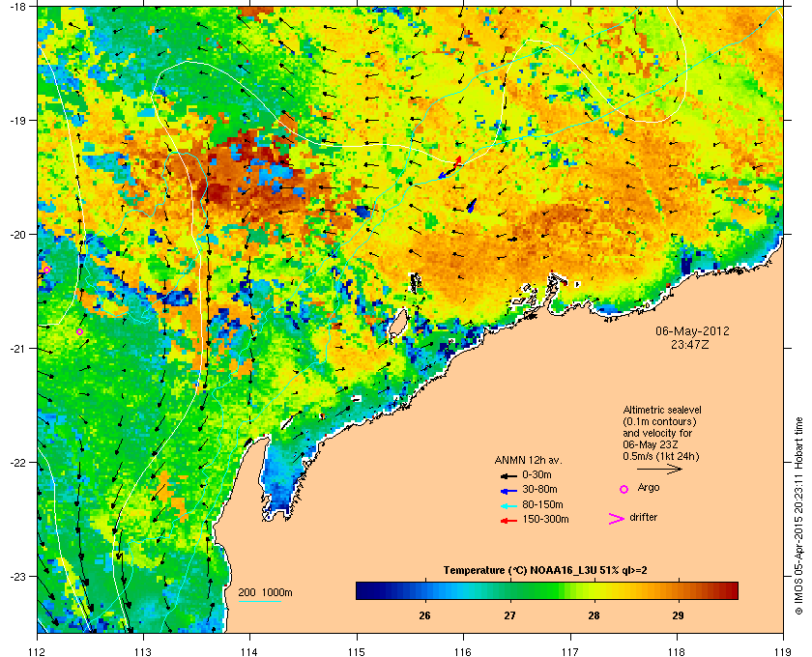Click the cyan 80-150m arrow in legend
This screenshot has width=812, height=657.
508,505
